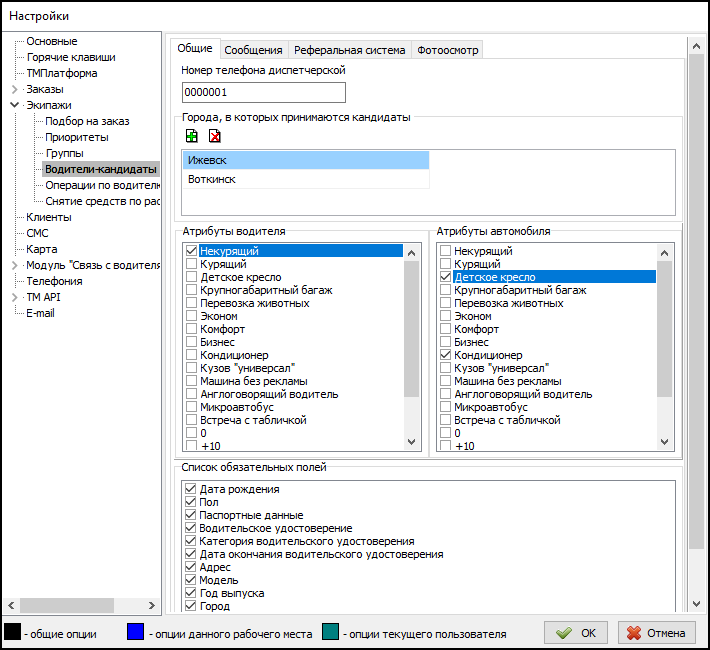Click the blue workstation options swatch
Image resolution: width=710 pixels, height=650 pixels.
[x=135, y=632]
